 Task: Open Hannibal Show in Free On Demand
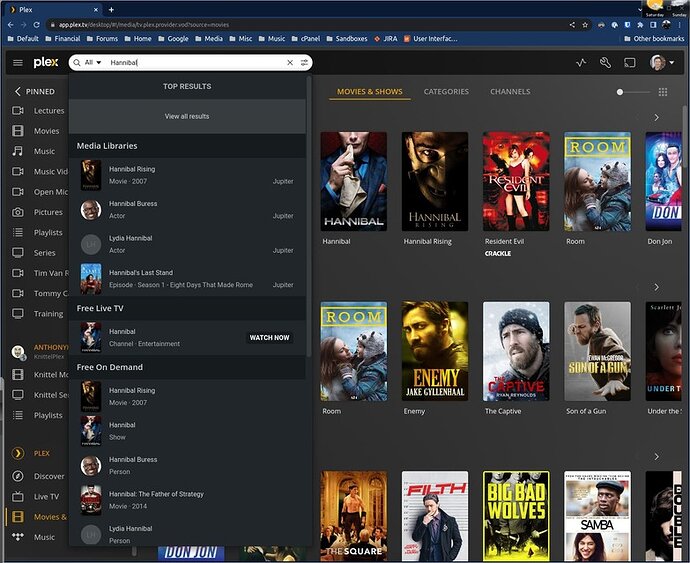pos(187,431)
